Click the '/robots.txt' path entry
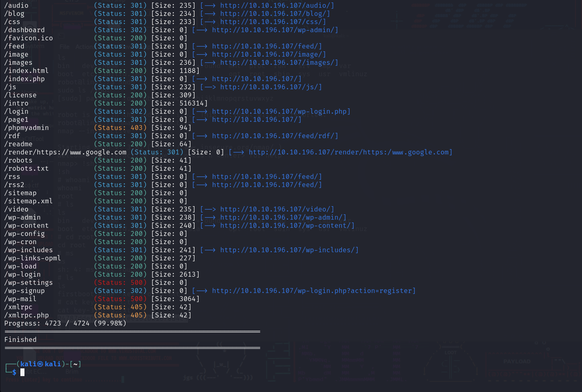 pyautogui.click(x=27, y=168)
